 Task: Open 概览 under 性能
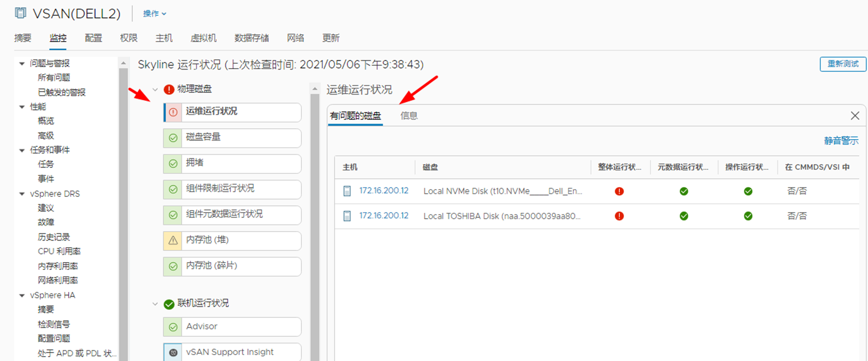[x=46, y=120]
